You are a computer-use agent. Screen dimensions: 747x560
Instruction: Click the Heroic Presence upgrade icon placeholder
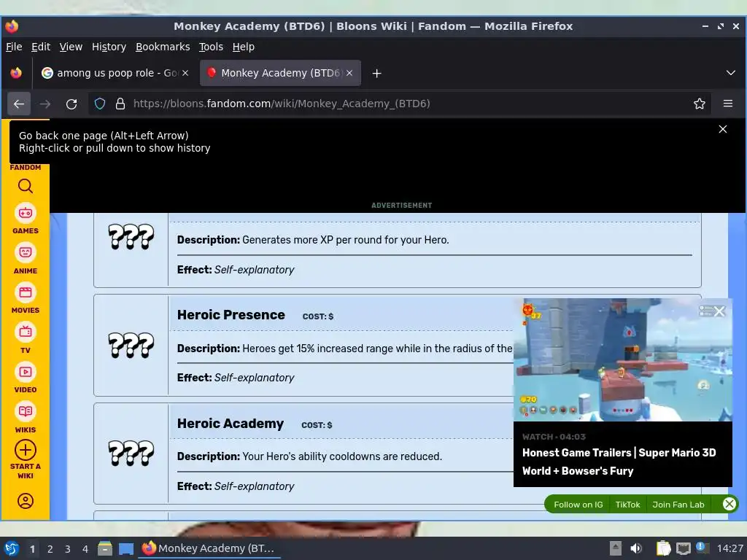131,346
